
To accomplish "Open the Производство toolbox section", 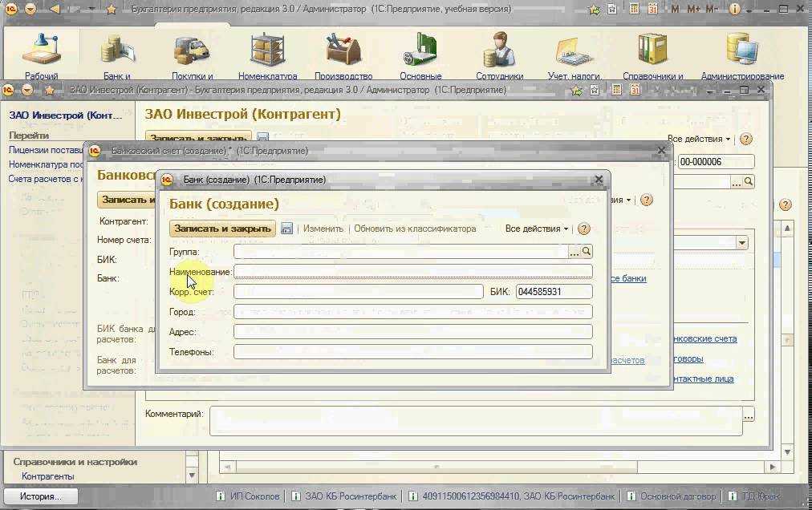I will tap(343, 55).
